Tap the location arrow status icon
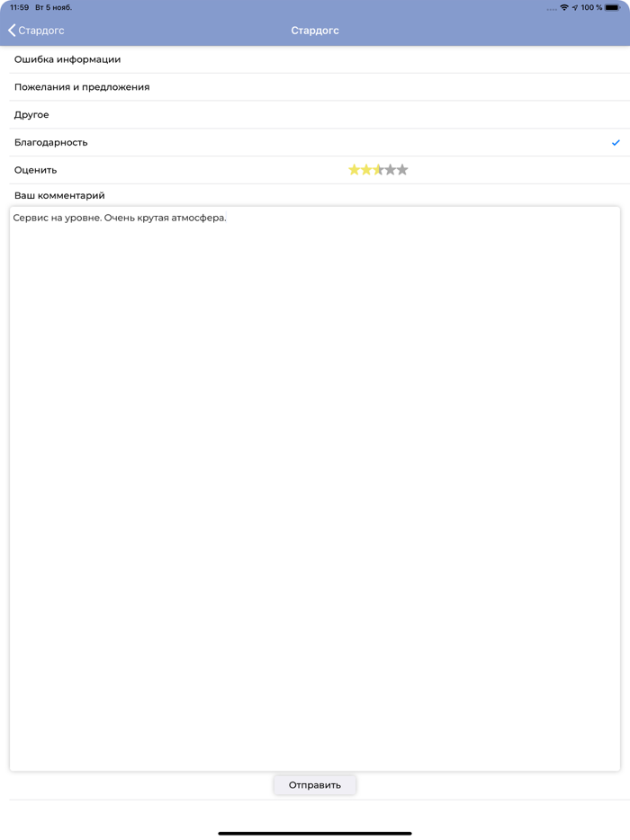This screenshot has width=630, height=840. 575,7
